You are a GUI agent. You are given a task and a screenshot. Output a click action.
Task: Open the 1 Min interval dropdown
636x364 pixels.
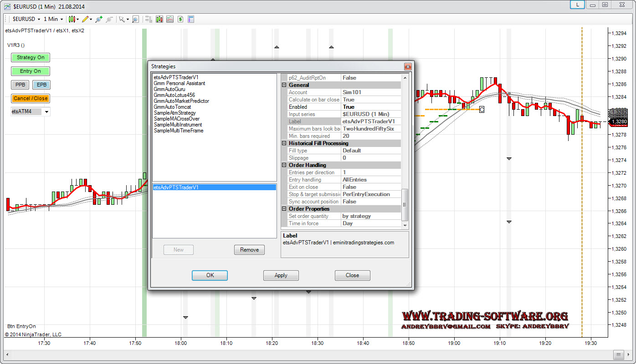pyautogui.click(x=53, y=19)
